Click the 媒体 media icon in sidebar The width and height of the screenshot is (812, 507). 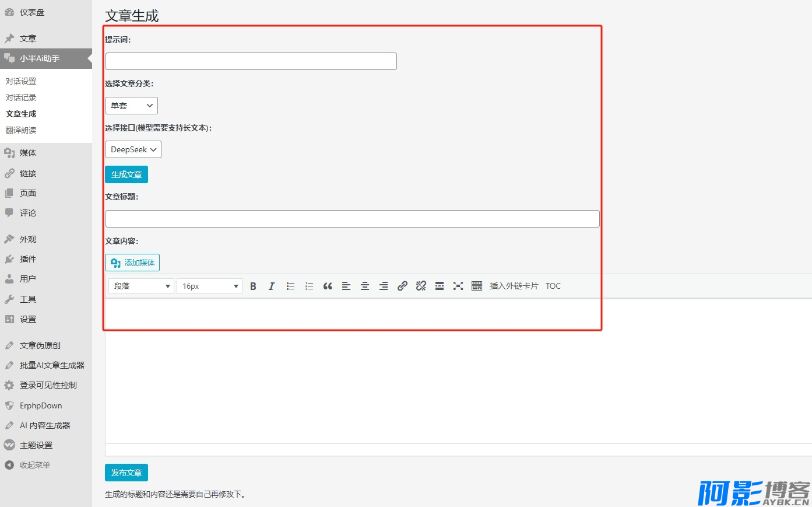(9, 153)
